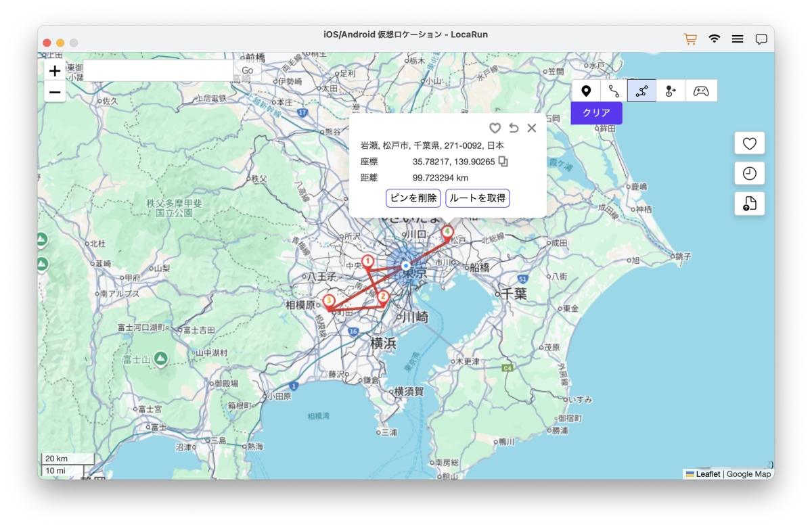Image resolution: width=812 pixels, height=529 pixels.
Task: Focus the location search field
Action: click(x=158, y=70)
